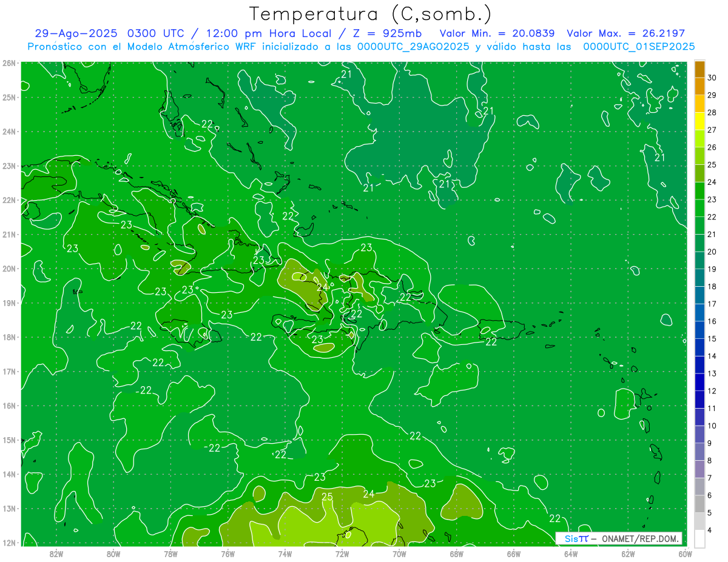This screenshot has height=562, width=728.
Task: Click legend value 17 on the color bar
Action: [x=712, y=304]
